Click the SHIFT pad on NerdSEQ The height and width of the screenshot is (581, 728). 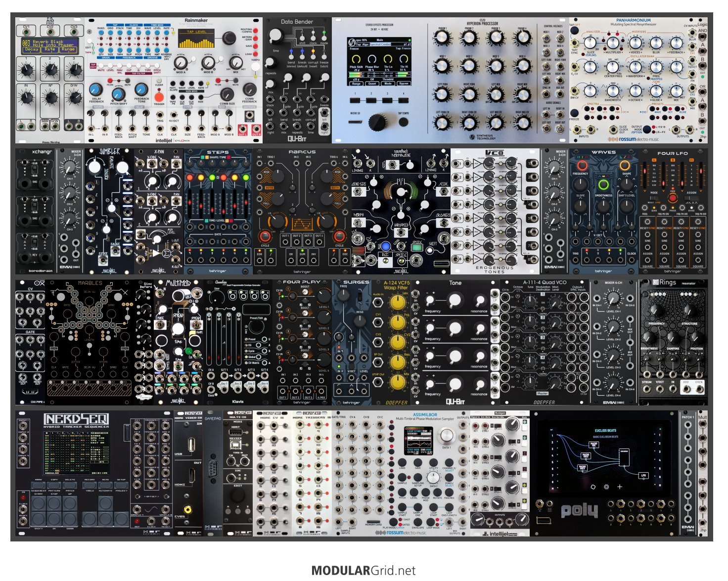(x=39, y=518)
